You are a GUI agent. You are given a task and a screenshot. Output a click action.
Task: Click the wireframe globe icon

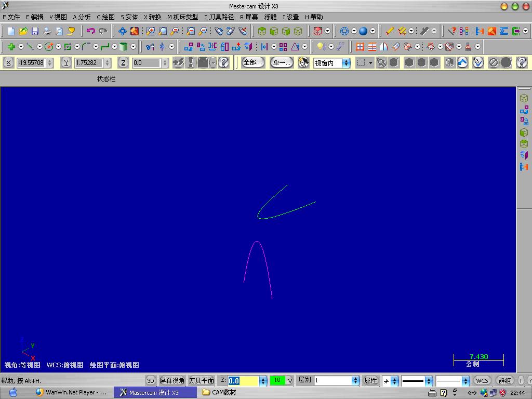point(344,31)
